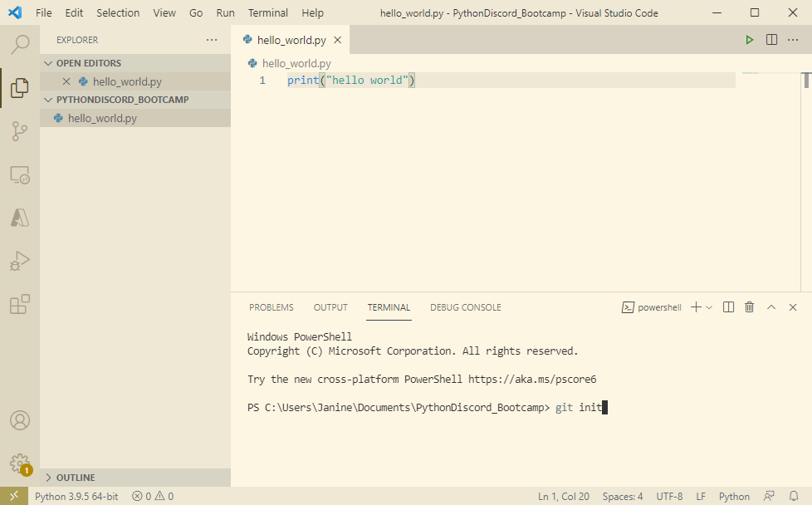
Task: Collapse the Open Editors section
Action: pyautogui.click(x=135, y=63)
